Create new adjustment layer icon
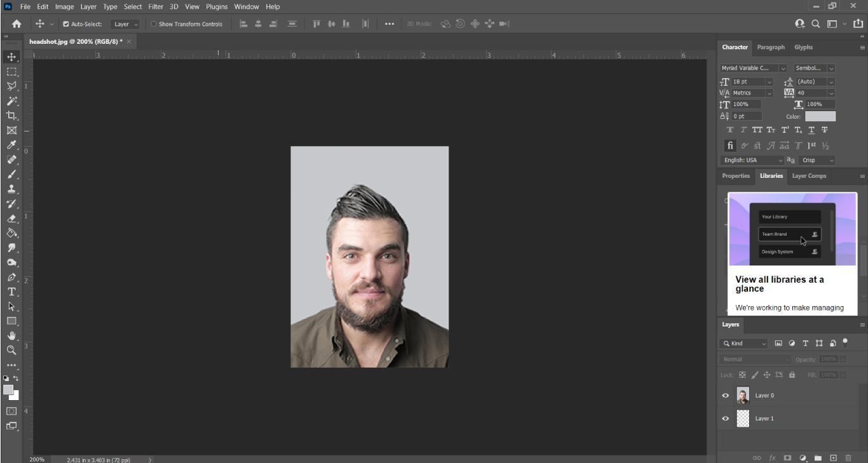The width and height of the screenshot is (868, 463). [x=803, y=457]
